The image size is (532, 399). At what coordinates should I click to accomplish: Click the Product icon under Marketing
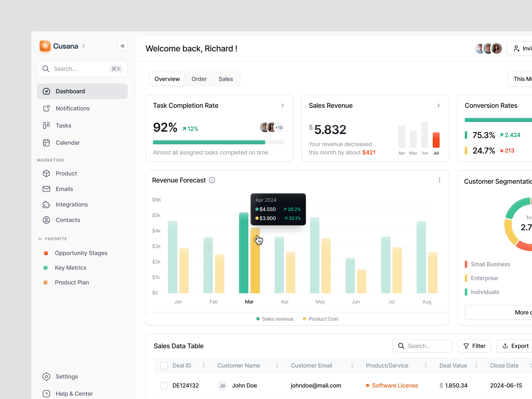click(46, 173)
